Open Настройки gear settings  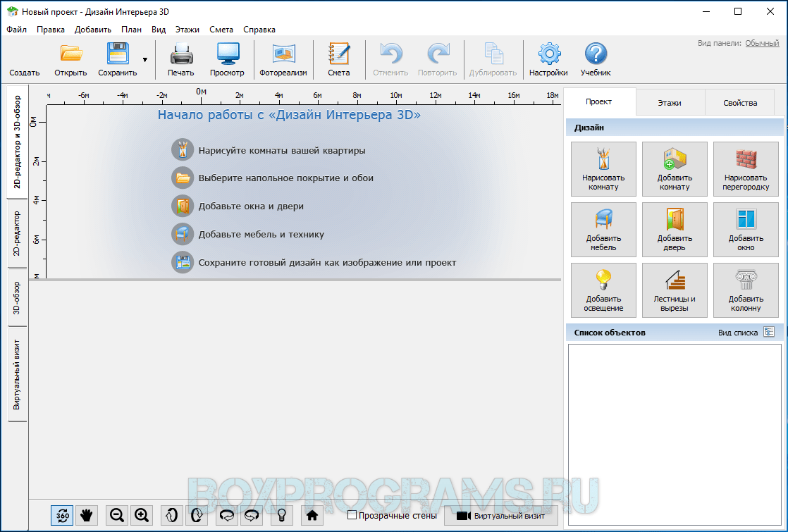548,60
